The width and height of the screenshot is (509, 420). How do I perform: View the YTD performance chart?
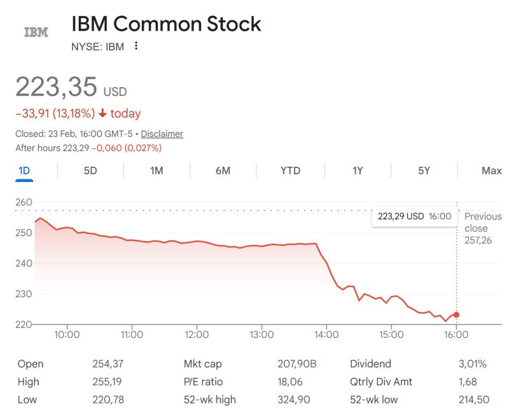click(x=291, y=171)
